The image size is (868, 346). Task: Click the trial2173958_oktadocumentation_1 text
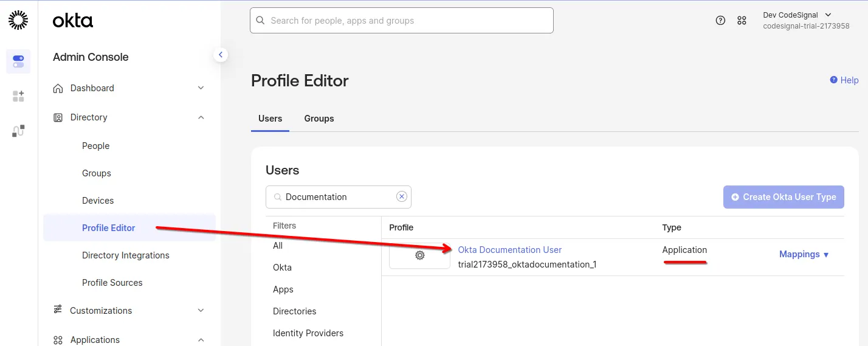[527, 265]
